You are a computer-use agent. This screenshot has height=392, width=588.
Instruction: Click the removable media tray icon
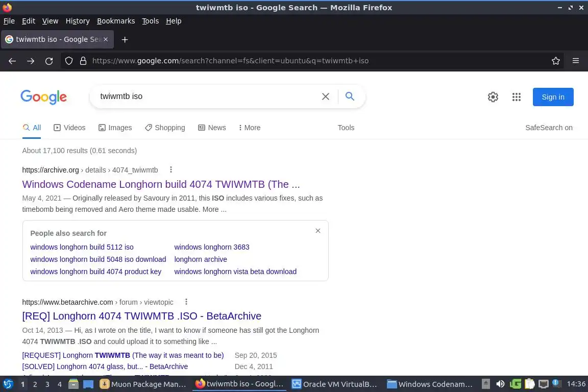[485, 384]
